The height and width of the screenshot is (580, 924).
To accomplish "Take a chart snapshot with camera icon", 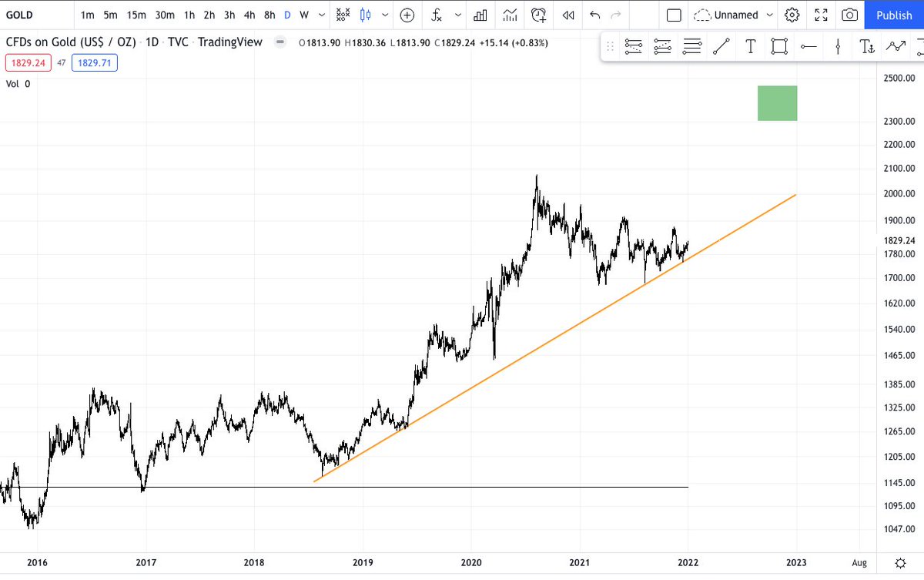I will [850, 15].
